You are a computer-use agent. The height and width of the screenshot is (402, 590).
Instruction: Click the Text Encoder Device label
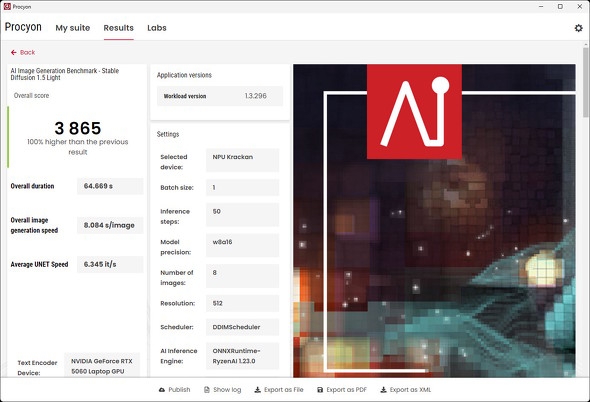click(37, 368)
